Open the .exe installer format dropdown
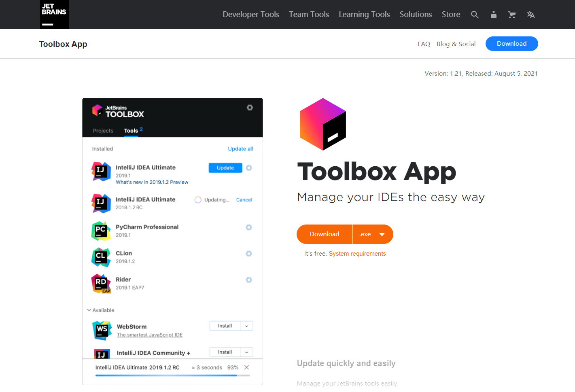 click(x=373, y=234)
